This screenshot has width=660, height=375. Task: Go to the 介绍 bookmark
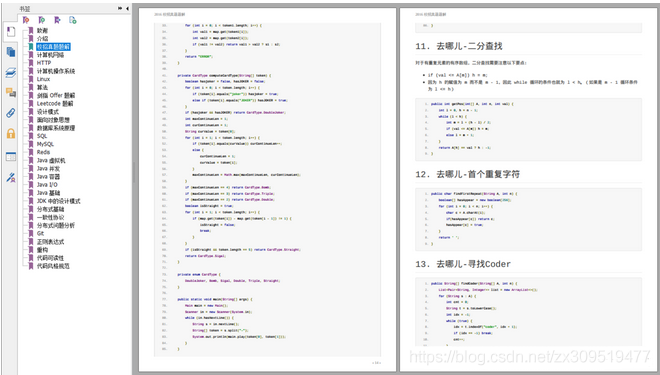click(x=42, y=38)
